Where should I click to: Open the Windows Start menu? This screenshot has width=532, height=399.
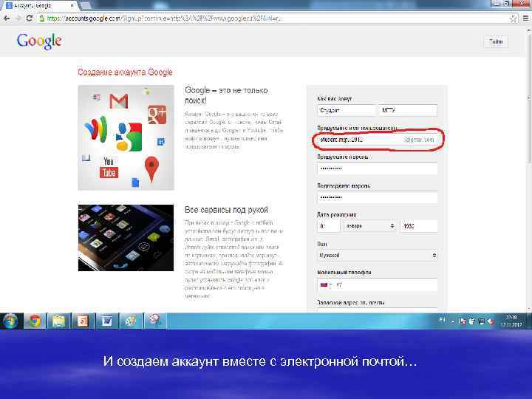click(10, 321)
